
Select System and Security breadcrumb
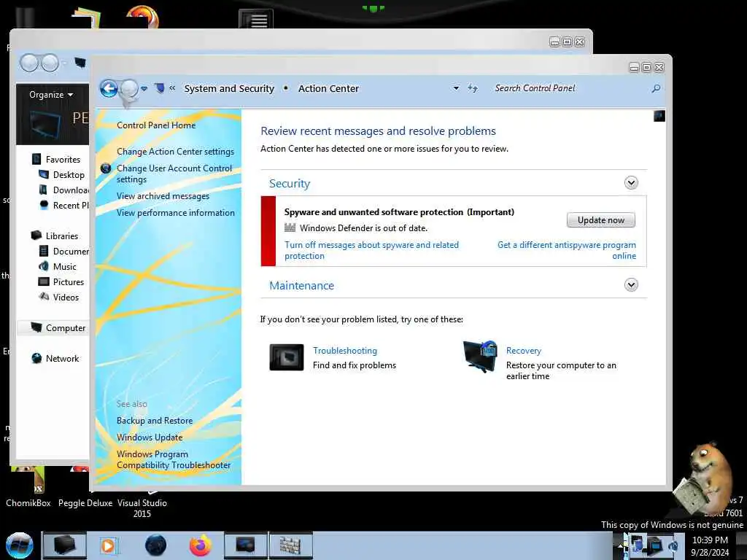(229, 88)
